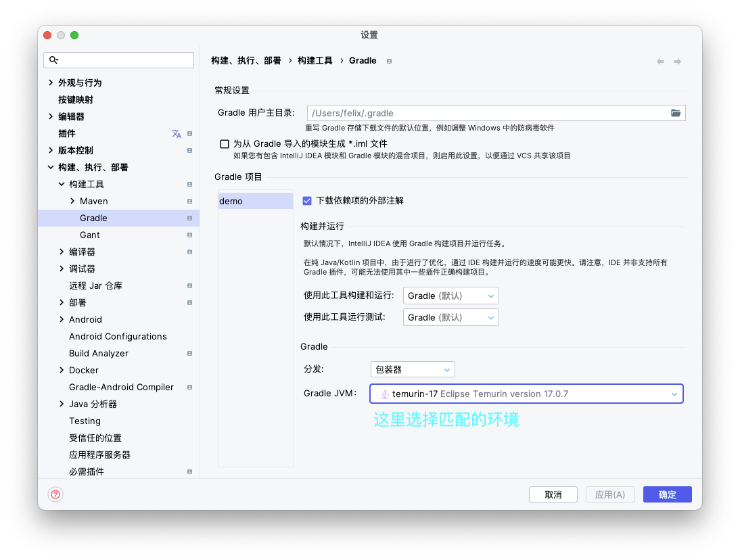The image size is (740, 560).
Task: Open 分发 dropdown showing 包装器
Action: coord(413,369)
